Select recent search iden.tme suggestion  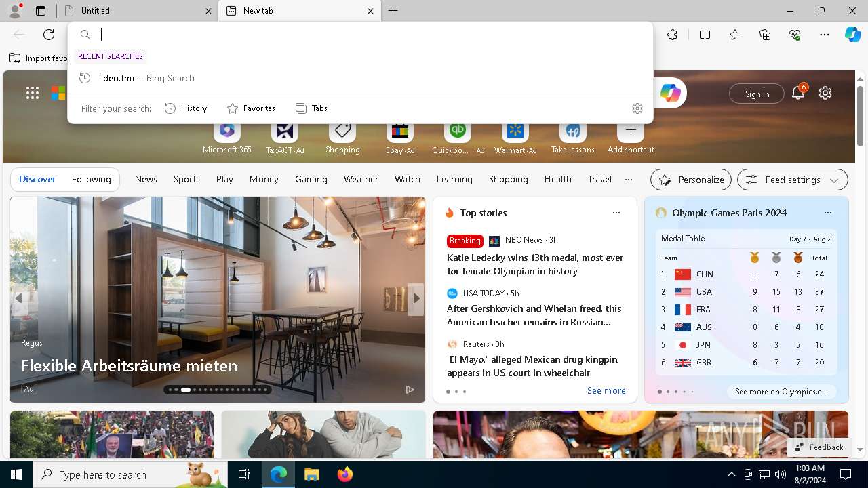360,78
